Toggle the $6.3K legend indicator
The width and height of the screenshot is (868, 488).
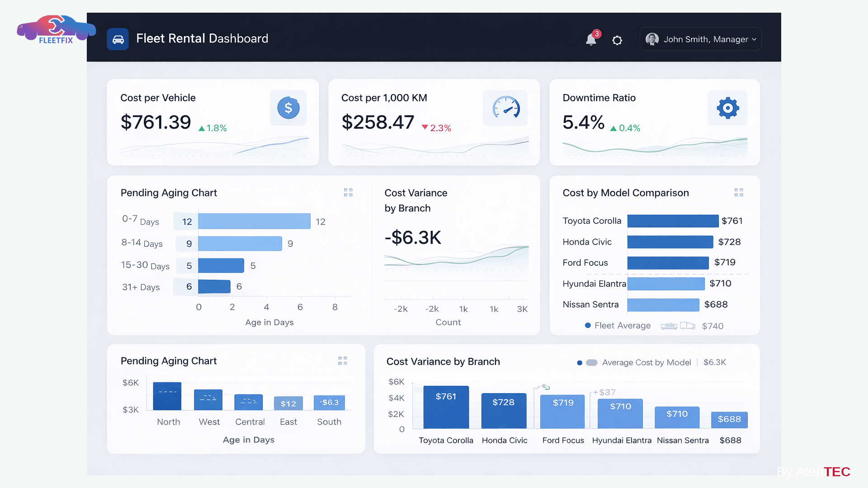point(715,362)
